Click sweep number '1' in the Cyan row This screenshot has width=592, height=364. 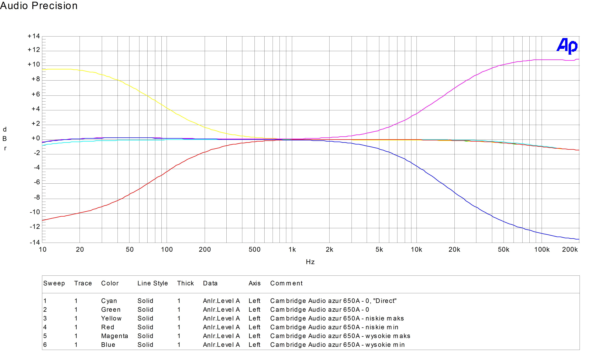pos(45,301)
